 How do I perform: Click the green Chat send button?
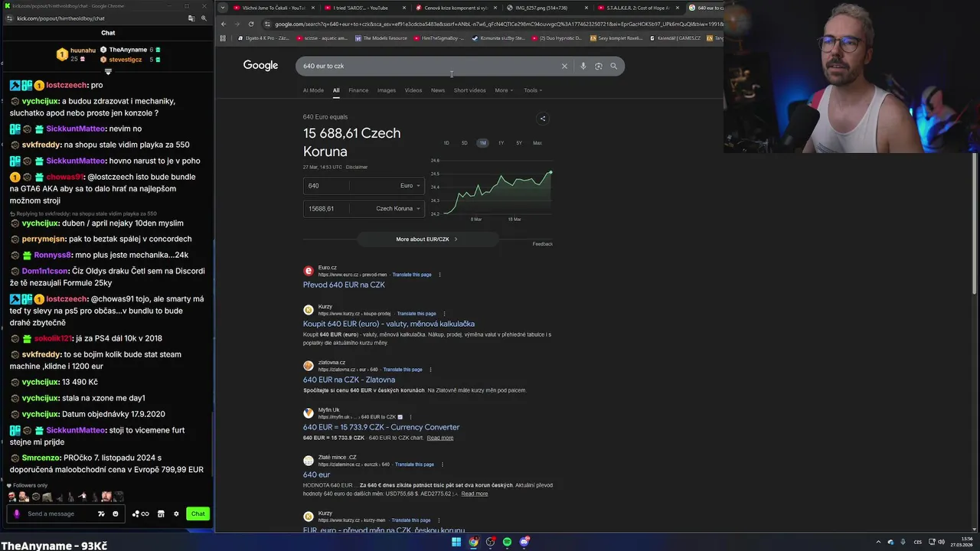[x=198, y=514]
